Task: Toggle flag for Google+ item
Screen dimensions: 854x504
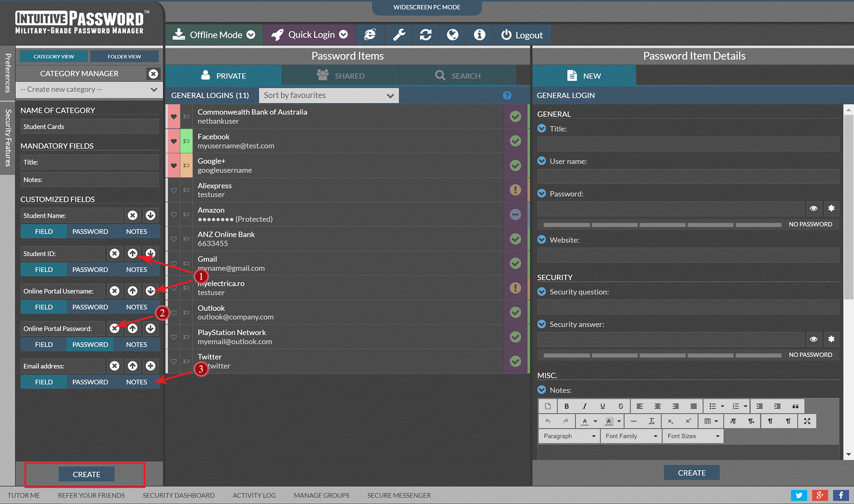Action: [x=186, y=166]
